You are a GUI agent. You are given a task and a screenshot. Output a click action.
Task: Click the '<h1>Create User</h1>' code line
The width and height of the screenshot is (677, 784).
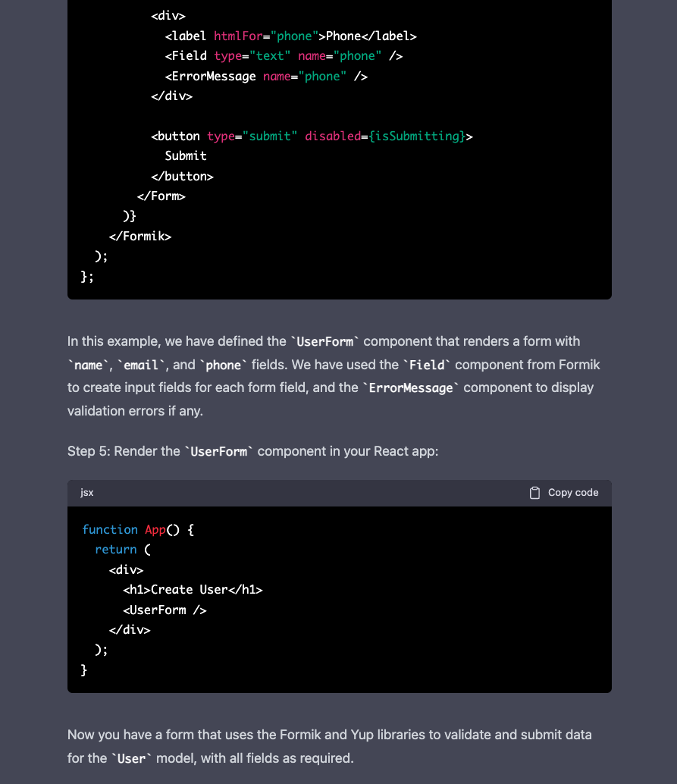[193, 589]
